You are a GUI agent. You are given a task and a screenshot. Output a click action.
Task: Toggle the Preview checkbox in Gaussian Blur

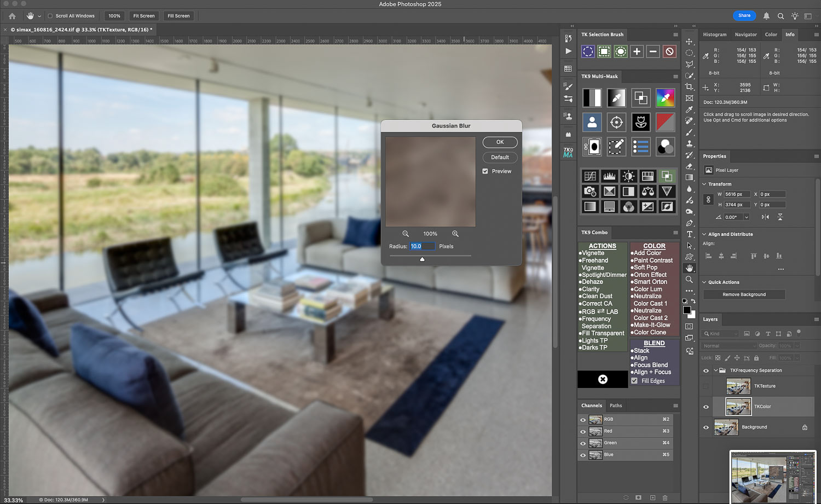[x=485, y=171]
